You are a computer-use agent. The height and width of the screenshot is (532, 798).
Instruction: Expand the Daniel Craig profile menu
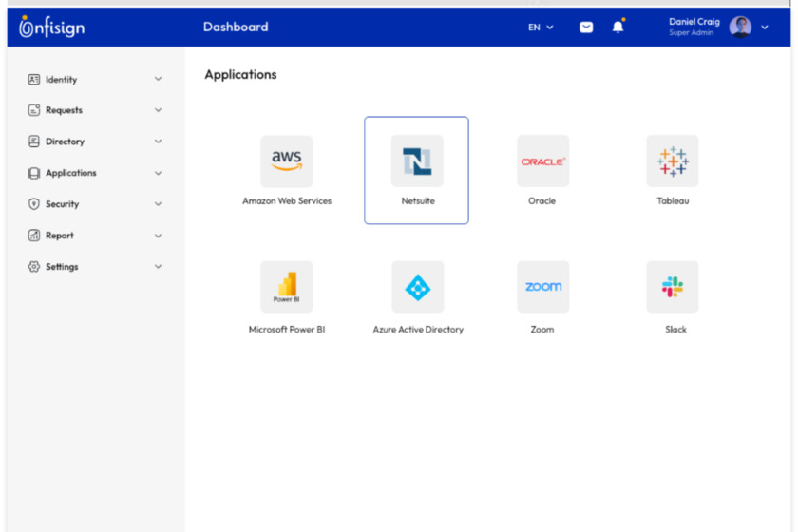click(x=765, y=28)
